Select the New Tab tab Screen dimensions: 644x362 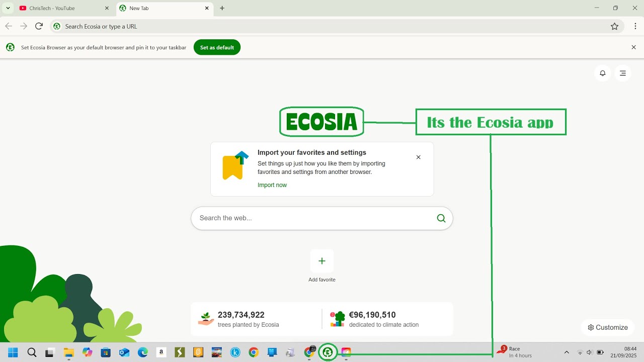point(165,8)
